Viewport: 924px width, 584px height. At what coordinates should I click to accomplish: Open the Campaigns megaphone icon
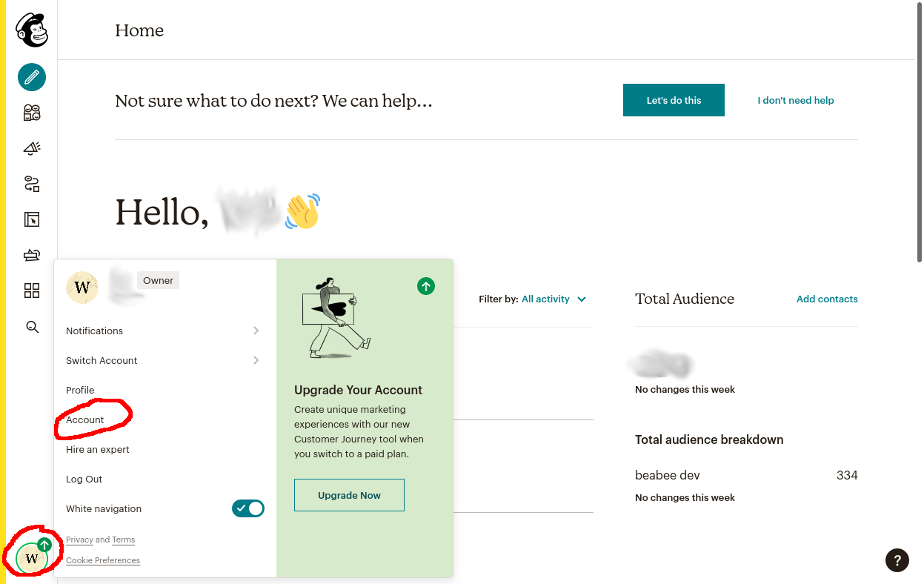click(x=32, y=148)
